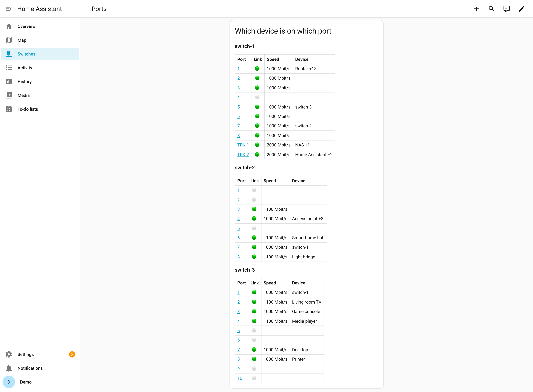Click the switch-1 section heading
The image size is (533, 392).
pos(245,46)
